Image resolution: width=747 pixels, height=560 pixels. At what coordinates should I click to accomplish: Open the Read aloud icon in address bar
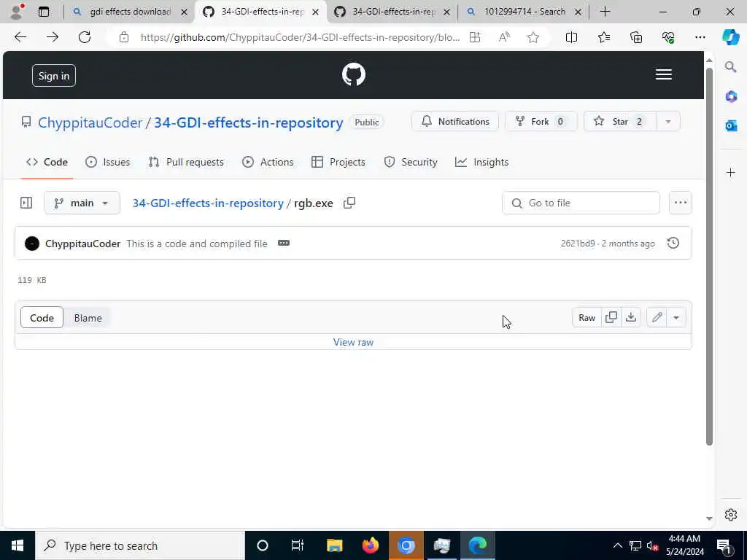click(504, 37)
